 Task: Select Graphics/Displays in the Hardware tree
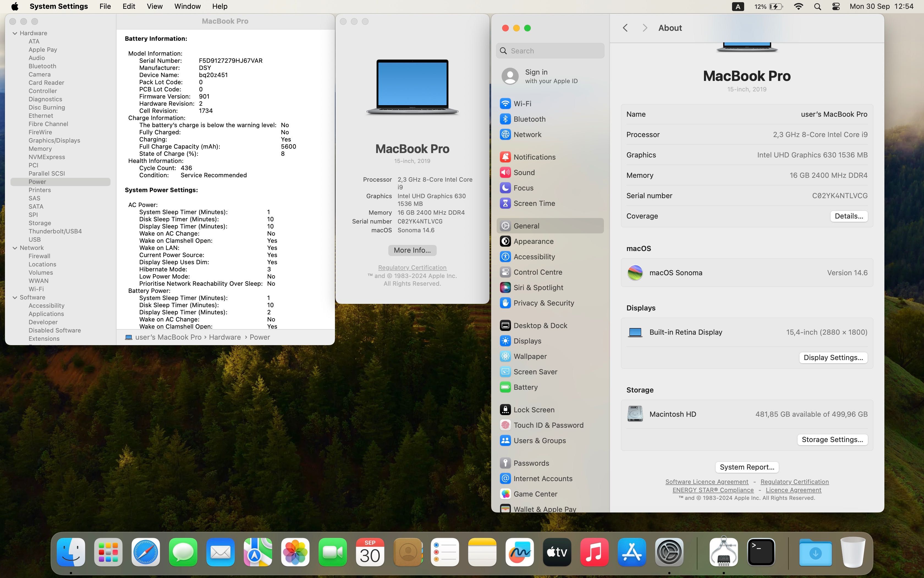pos(54,140)
